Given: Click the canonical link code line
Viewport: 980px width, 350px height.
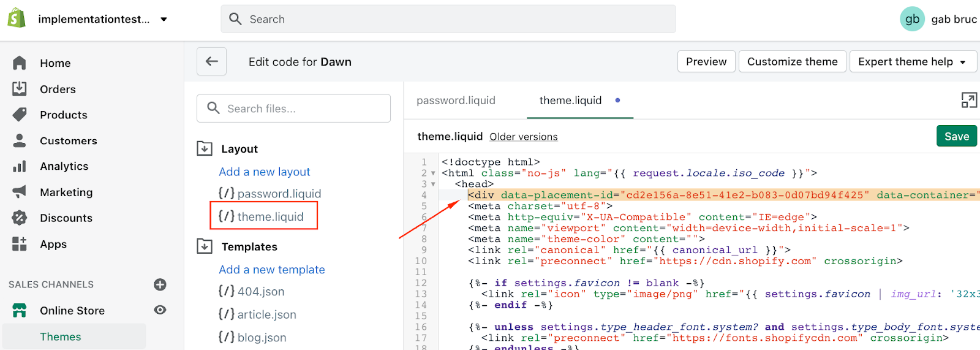Looking at the screenshot, I should tap(629, 250).
